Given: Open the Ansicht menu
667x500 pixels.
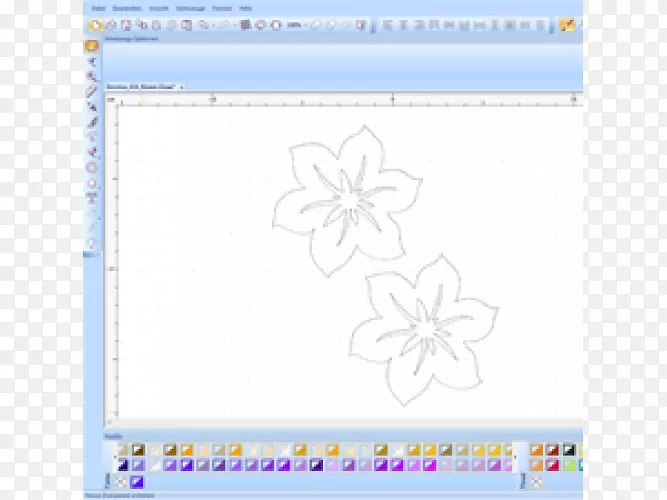Looking at the screenshot, I should click(158, 7).
